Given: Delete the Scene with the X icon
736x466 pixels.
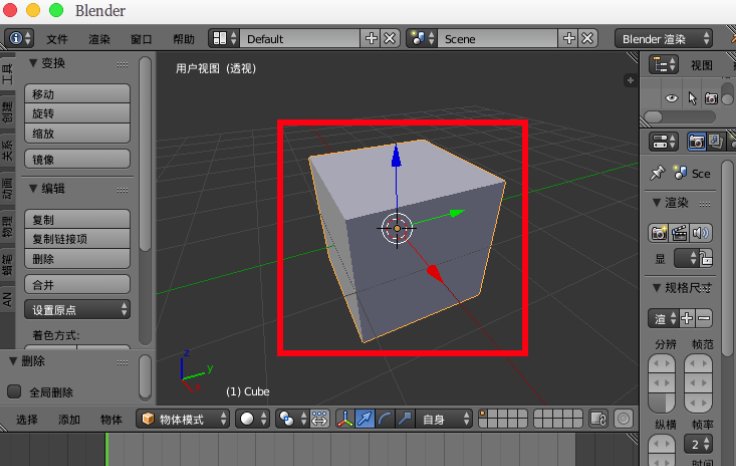Looking at the screenshot, I should (x=588, y=38).
